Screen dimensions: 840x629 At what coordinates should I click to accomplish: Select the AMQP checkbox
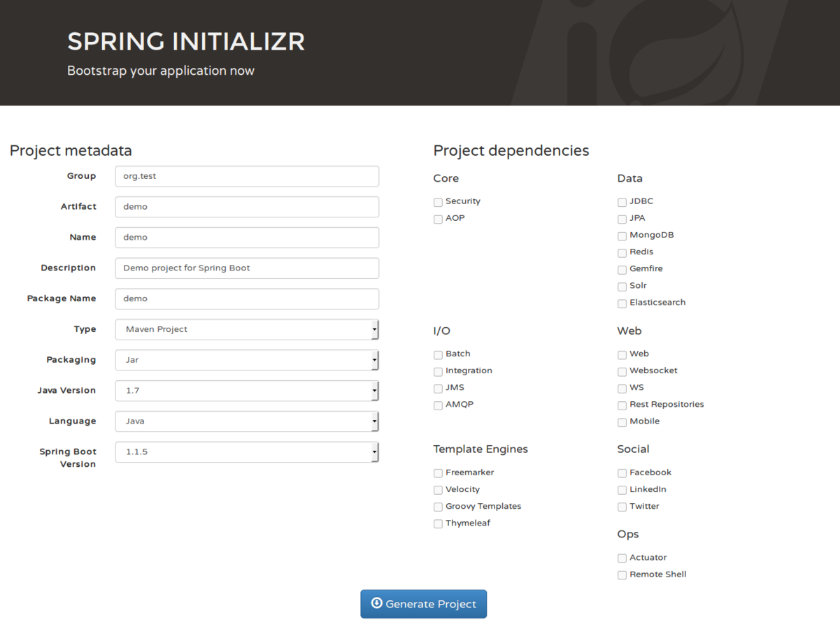[x=438, y=405]
